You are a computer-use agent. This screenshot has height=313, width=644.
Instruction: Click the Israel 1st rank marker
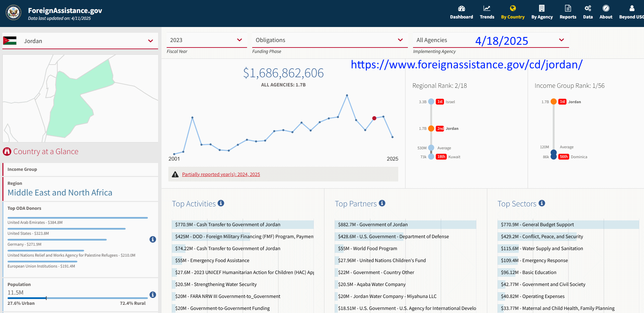click(x=431, y=101)
